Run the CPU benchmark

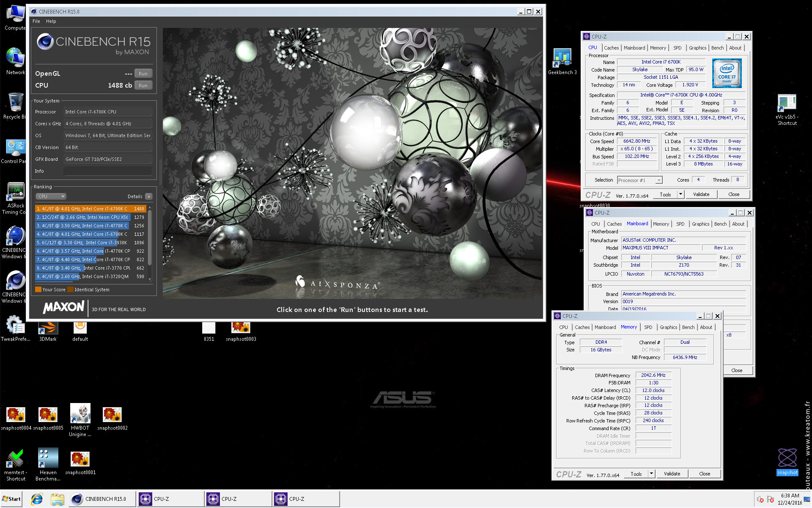click(143, 86)
